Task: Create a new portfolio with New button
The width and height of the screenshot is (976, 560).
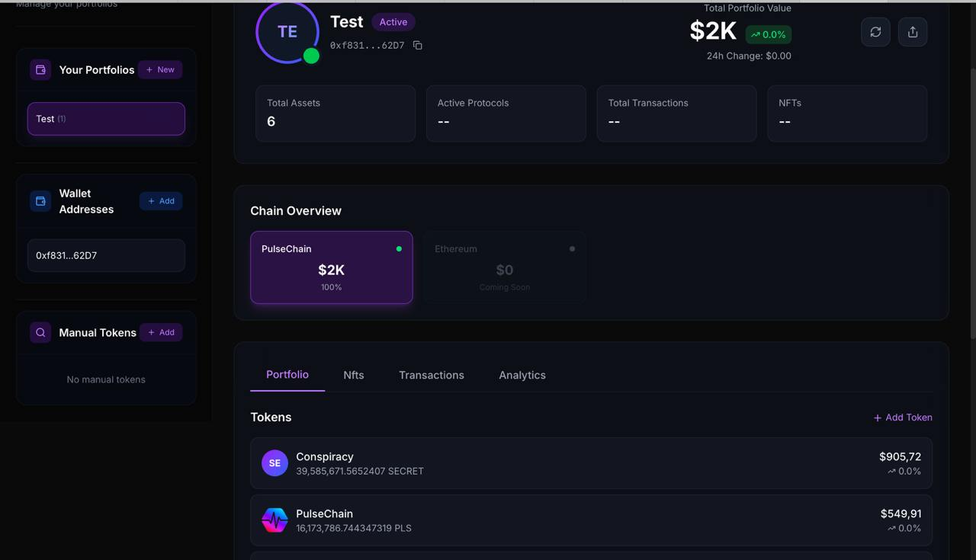Action: [x=160, y=69]
